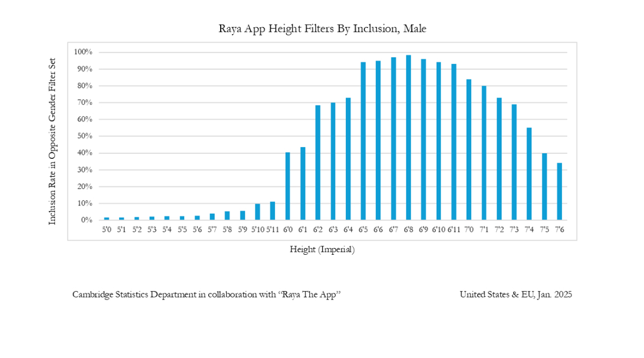Click the 100% y-axis label
Viewport: 644px width, 358px height.
(x=83, y=52)
